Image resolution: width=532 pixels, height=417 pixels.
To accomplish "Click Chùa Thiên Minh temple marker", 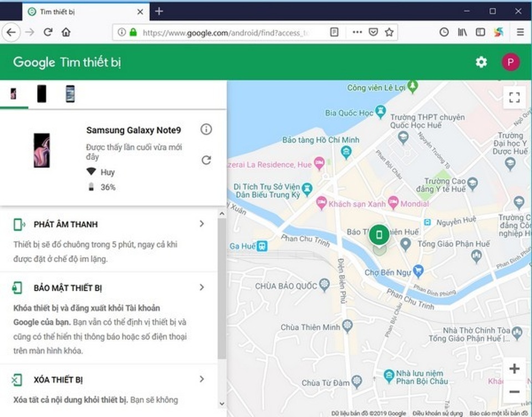I will pos(347,326).
